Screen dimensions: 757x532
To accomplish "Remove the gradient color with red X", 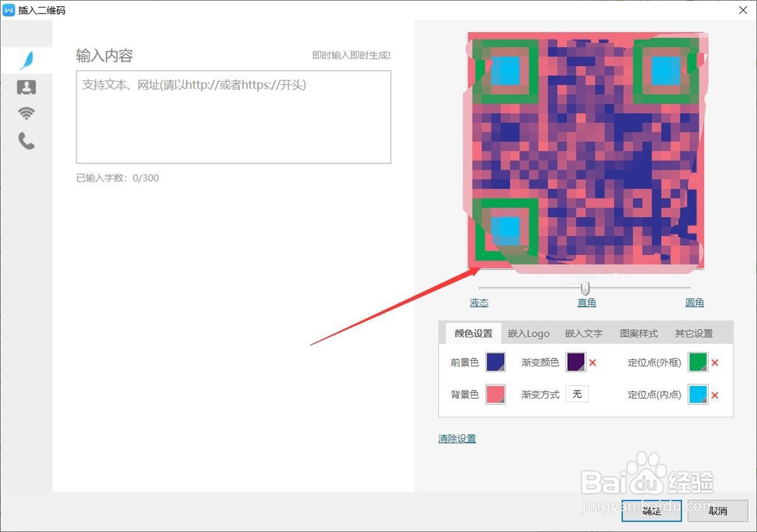I will click(593, 362).
